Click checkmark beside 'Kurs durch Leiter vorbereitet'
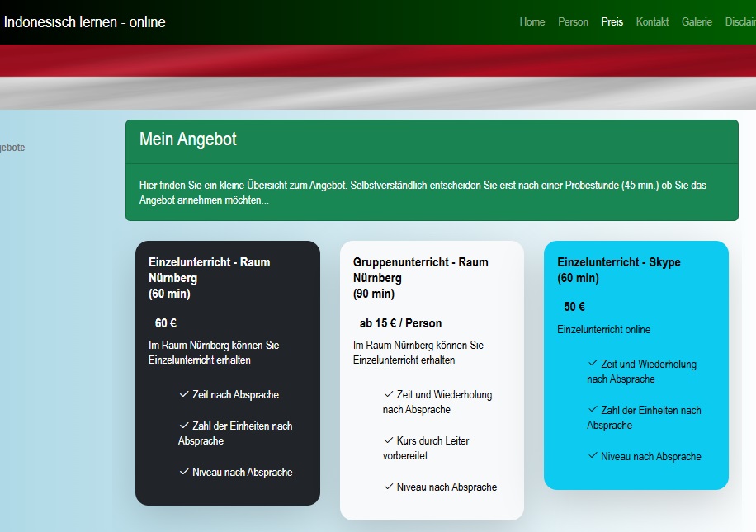Image resolution: width=756 pixels, height=532 pixels. click(389, 440)
